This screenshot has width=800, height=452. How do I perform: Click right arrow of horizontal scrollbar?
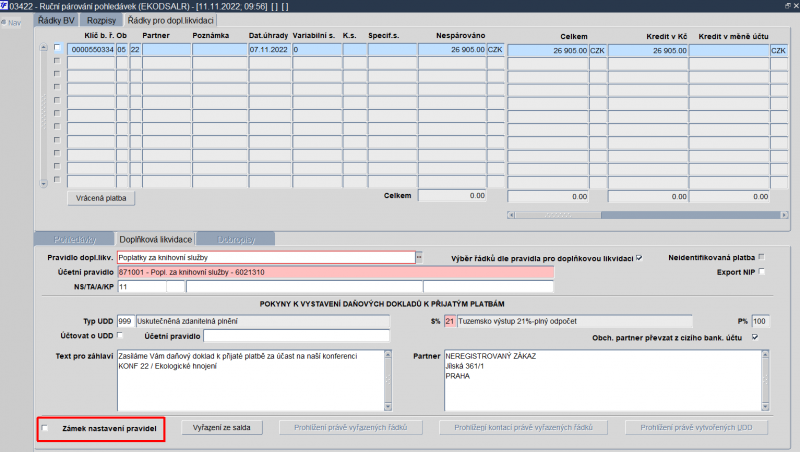point(784,215)
